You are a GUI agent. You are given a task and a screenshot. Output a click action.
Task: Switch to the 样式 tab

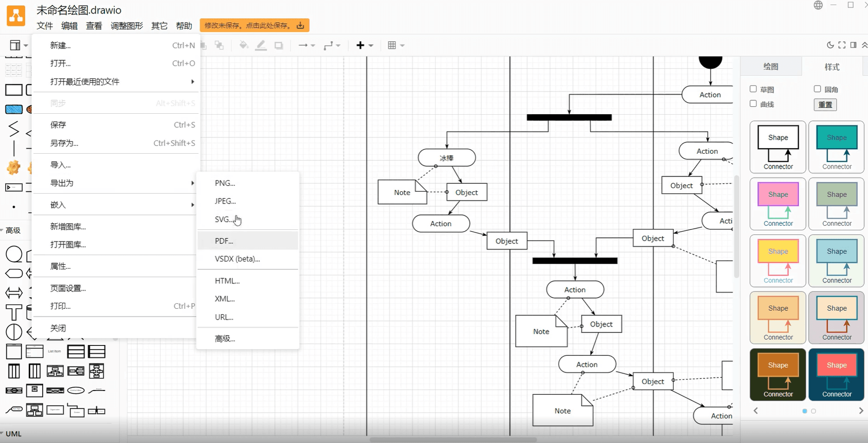832,67
